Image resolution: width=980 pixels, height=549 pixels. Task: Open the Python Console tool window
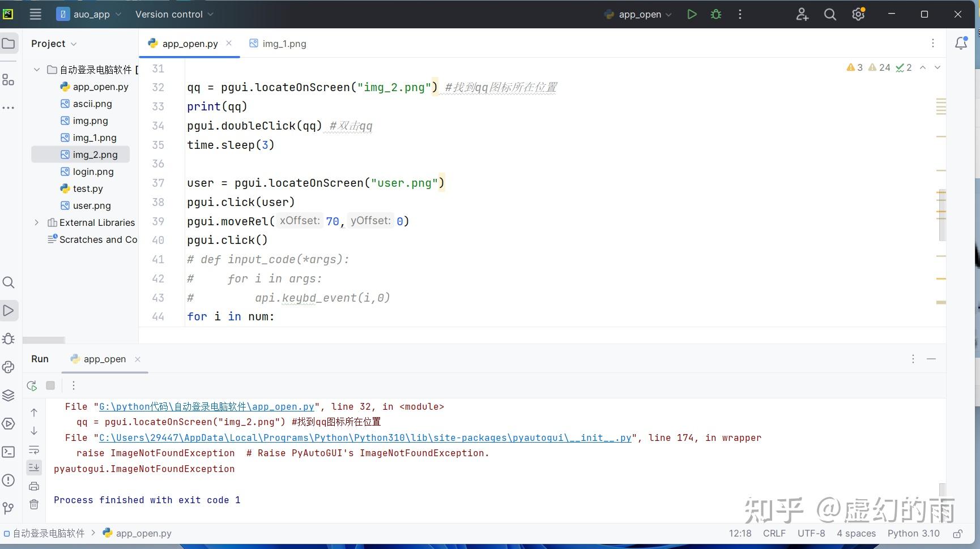8,367
